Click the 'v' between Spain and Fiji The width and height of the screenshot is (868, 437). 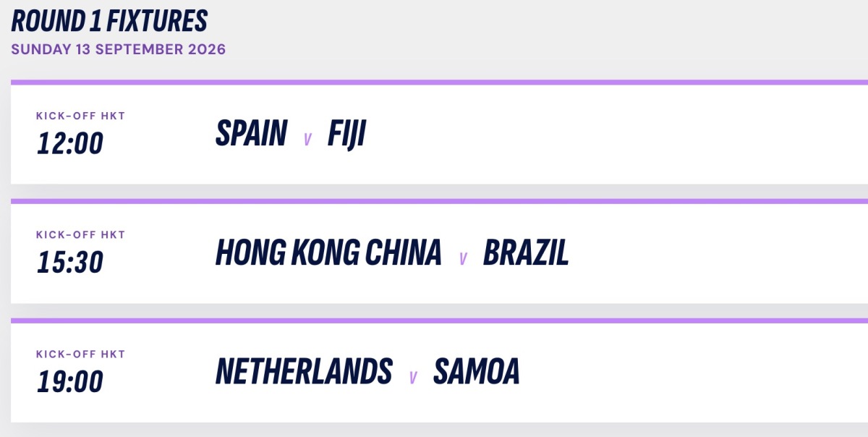307,139
